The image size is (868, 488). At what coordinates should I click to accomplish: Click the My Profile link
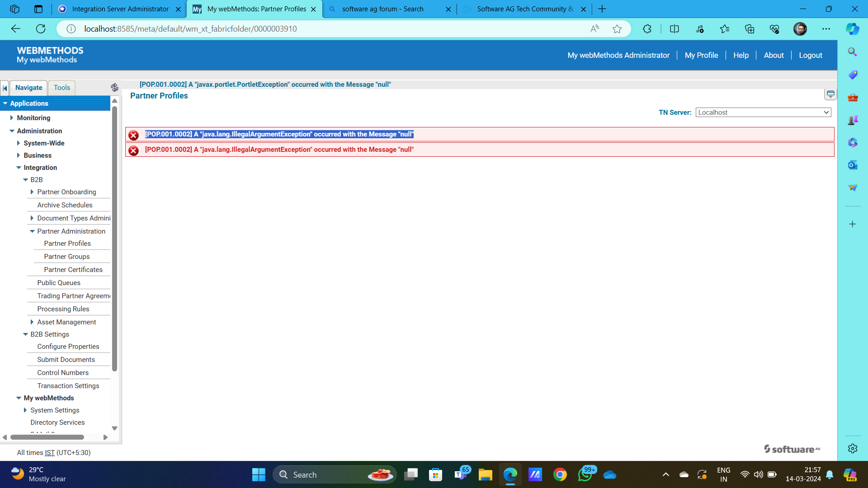pyautogui.click(x=701, y=55)
